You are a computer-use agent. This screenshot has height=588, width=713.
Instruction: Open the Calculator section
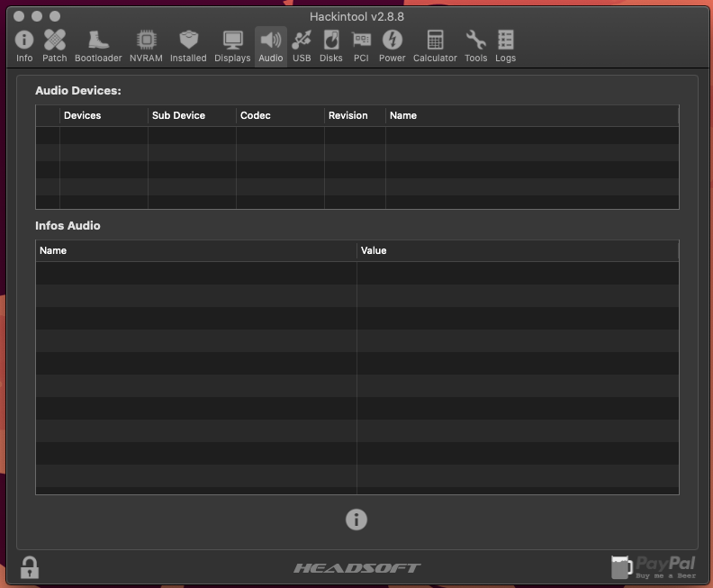tap(435, 46)
